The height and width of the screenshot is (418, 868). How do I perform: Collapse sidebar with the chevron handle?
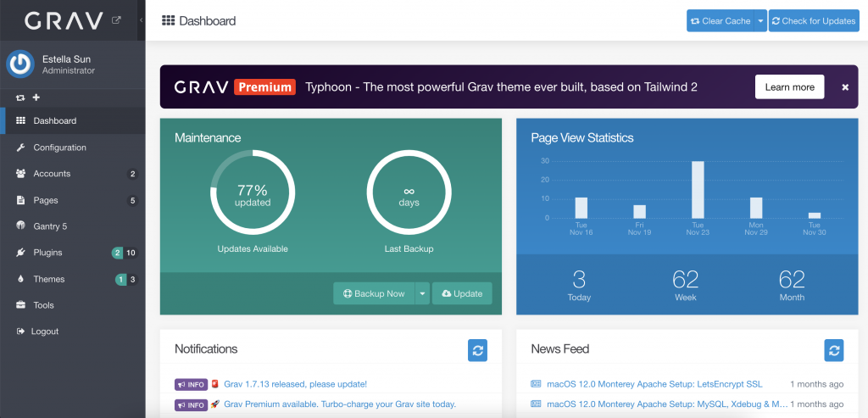pos(142,20)
